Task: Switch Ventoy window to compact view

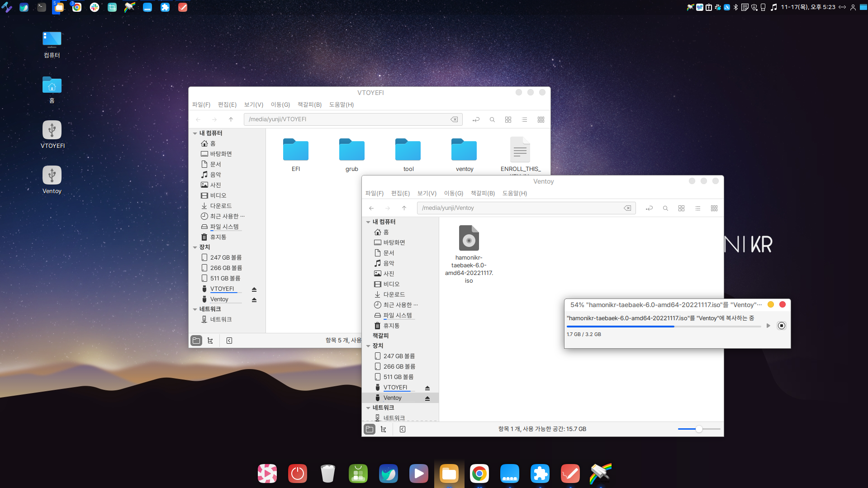Action: coord(714,208)
